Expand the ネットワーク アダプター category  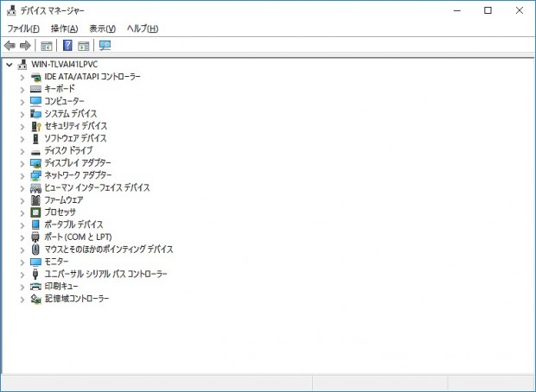pos(22,176)
